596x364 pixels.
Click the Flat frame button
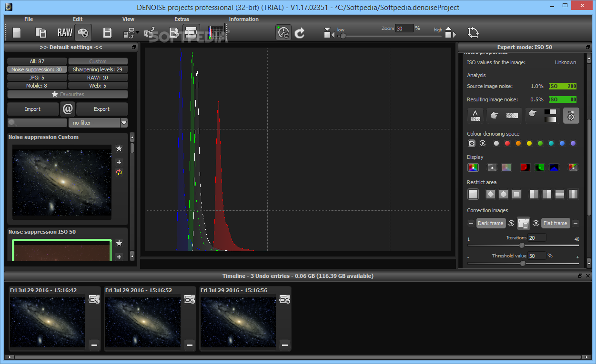556,223
